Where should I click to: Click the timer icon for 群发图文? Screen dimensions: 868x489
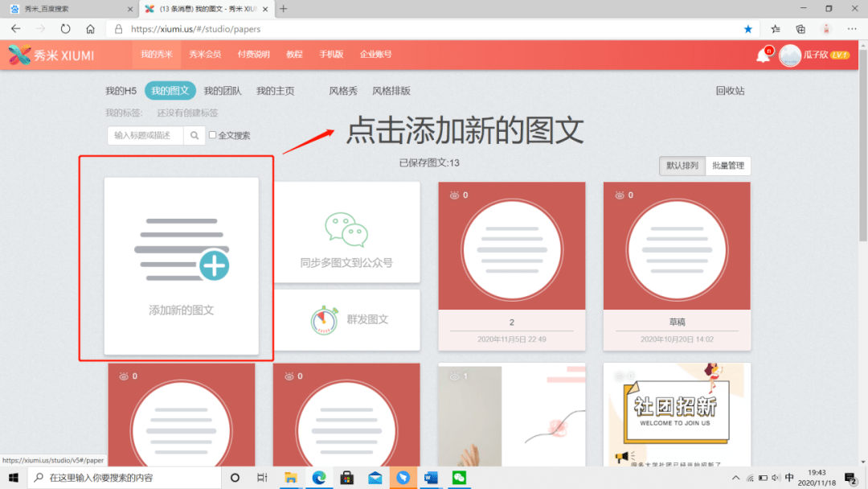(324, 319)
